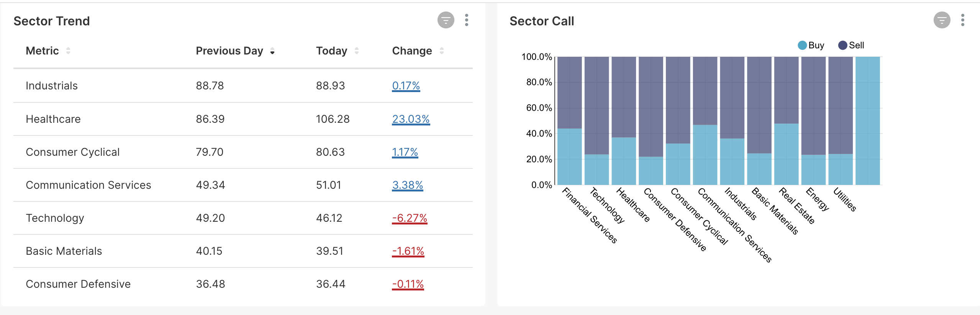Open the Sector Trend filter icon
Image resolution: width=980 pixels, height=315 pixels.
pyautogui.click(x=446, y=21)
